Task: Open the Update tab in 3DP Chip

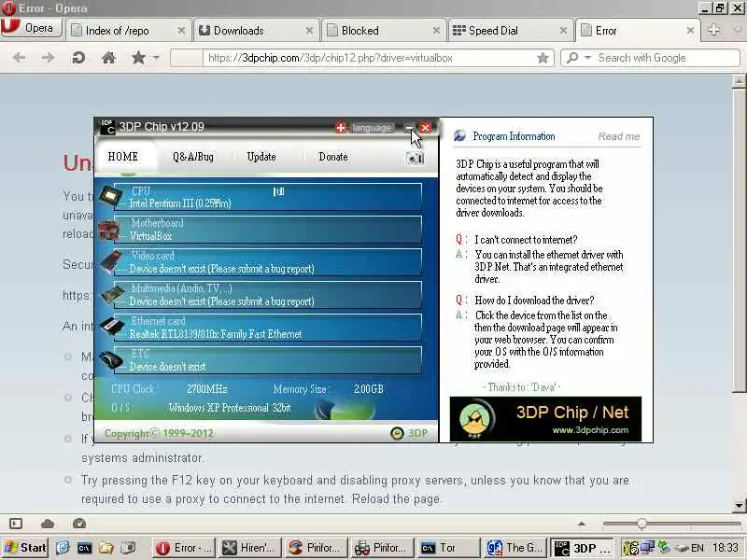Action: [x=261, y=157]
